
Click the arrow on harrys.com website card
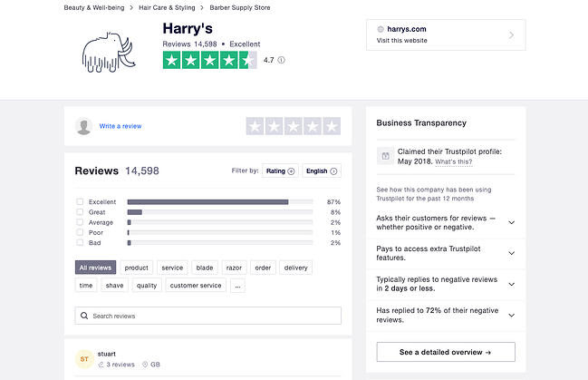511,35
